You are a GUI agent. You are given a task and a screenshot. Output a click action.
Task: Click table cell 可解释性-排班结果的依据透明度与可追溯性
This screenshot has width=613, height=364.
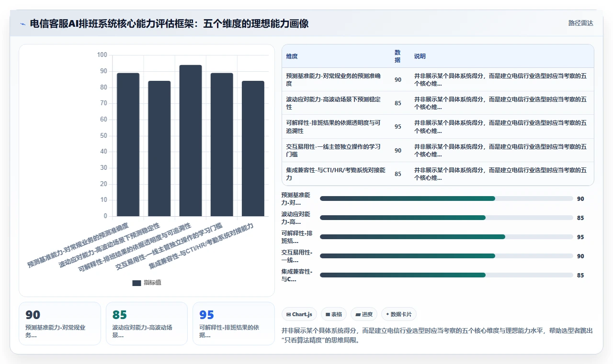pyautogui.click(x=335, y=126)
